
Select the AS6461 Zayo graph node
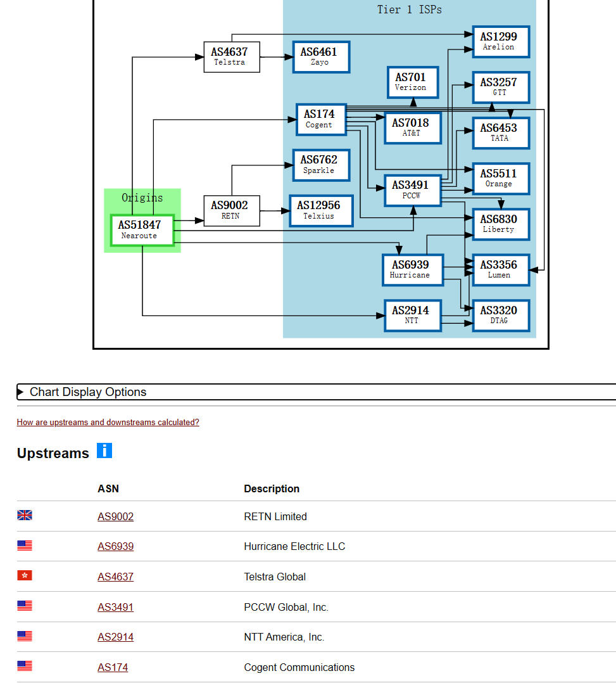[321, 57]
